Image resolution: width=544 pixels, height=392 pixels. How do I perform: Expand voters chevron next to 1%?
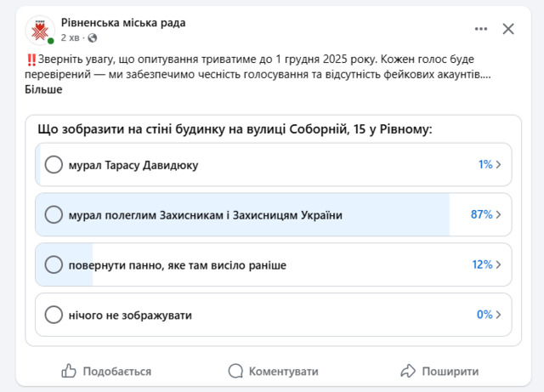click(x=499, y=165)
